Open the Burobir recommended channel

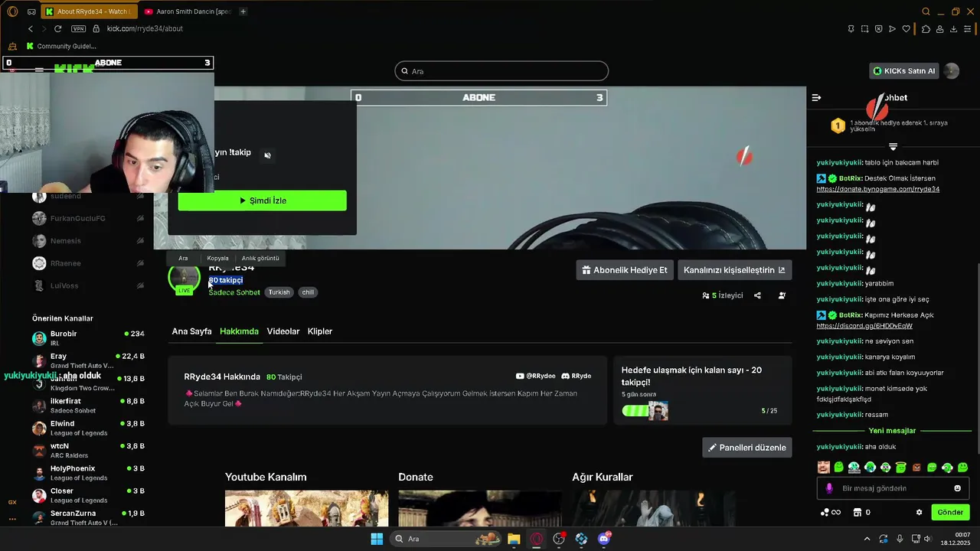[88, 338]
